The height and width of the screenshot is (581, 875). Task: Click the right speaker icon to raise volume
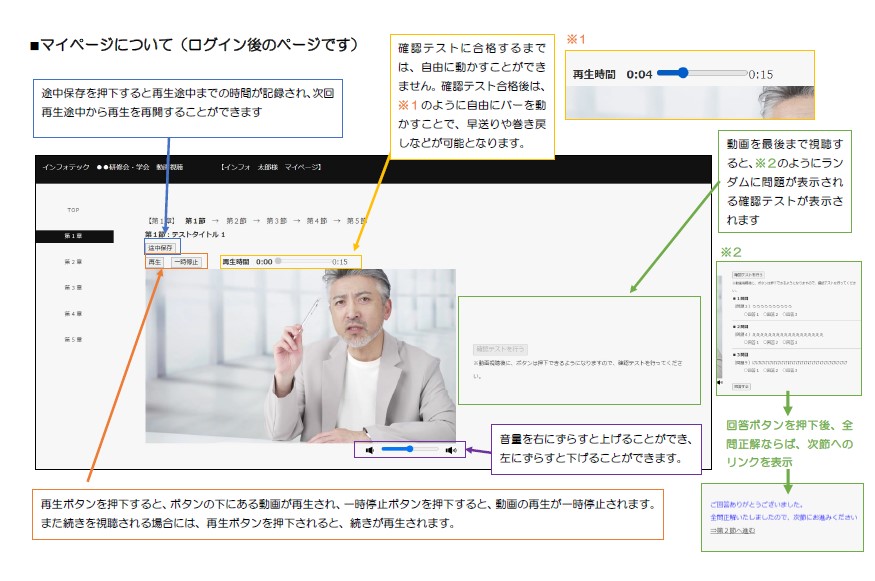click(450, 450)
